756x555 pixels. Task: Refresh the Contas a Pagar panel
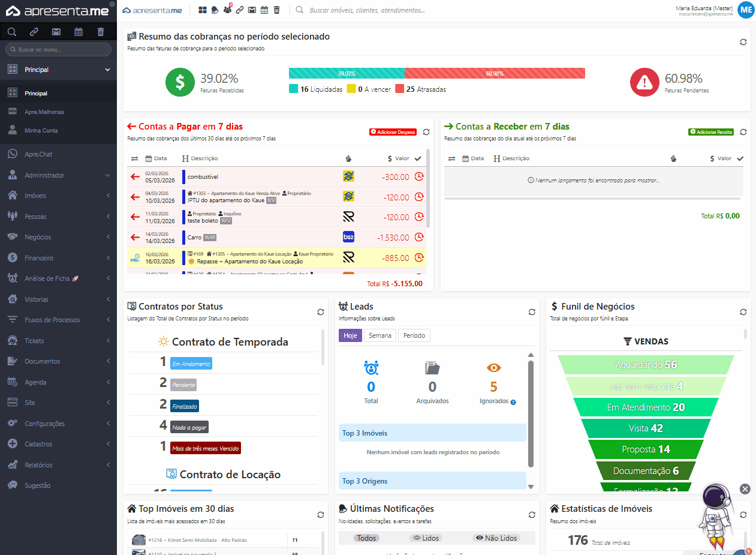(426, 132)
